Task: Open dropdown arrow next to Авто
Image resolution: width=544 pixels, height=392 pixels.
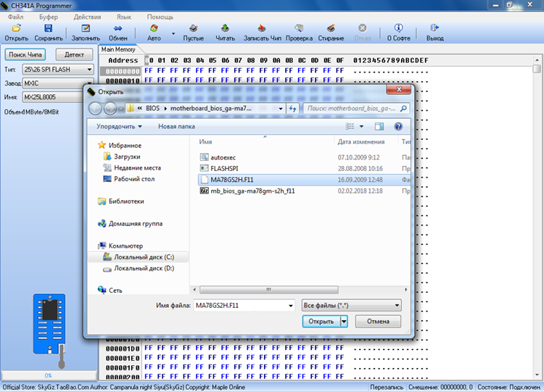Action: (173, 33)
